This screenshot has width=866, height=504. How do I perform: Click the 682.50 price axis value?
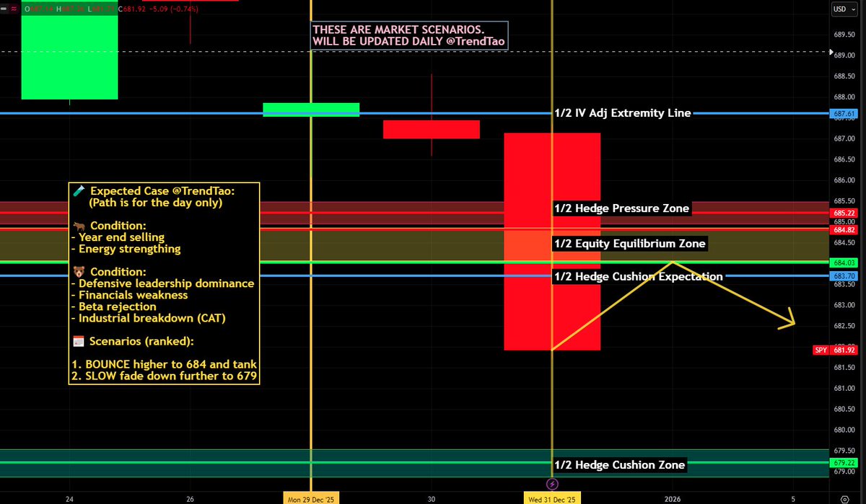[x=844, y=326]
